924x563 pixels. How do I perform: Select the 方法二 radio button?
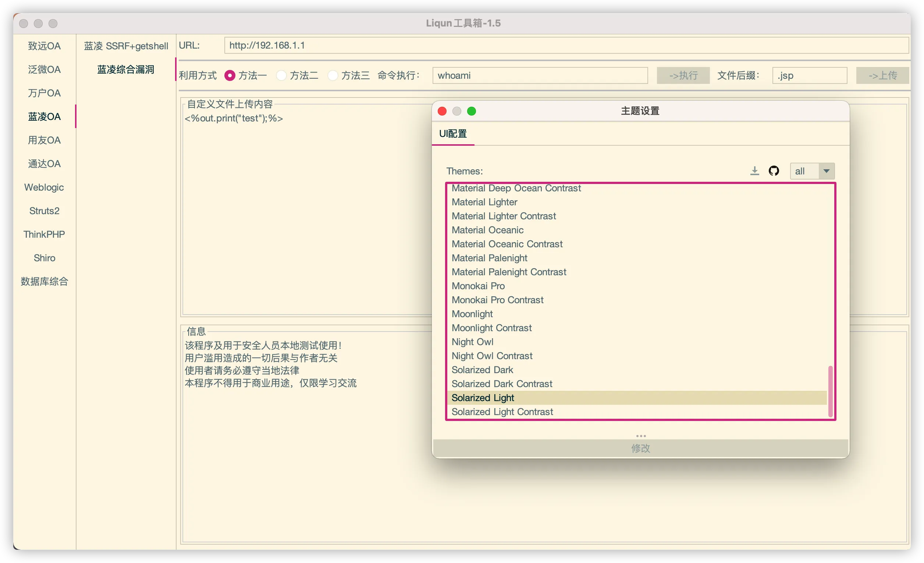coord(281,75)
